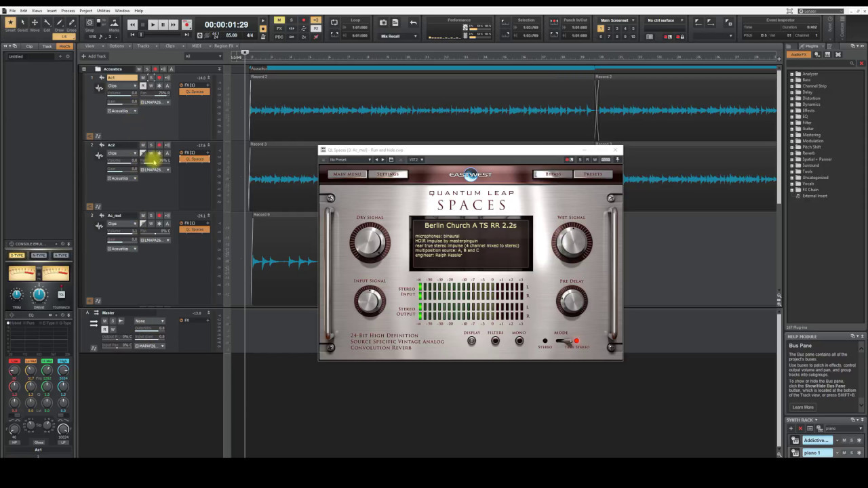868x488 pixels.
Task: Rewind the transport
Action: 132,24
